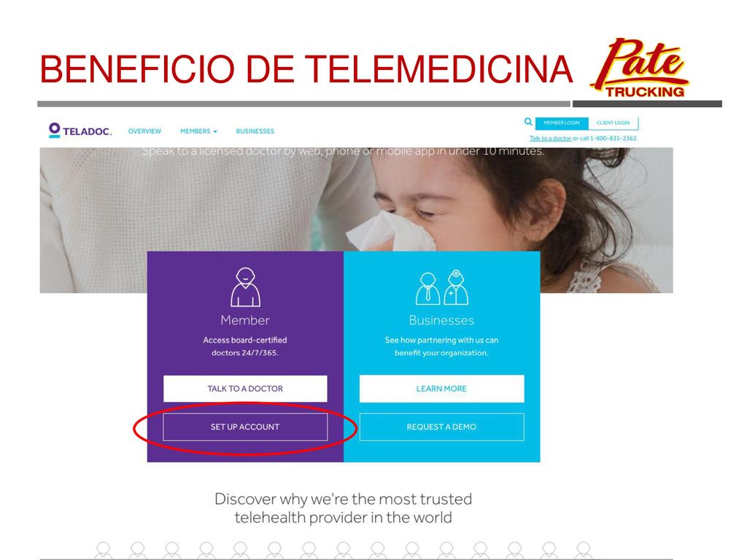This screenshot has width=747, height=560.
Task: Click the Set Up Account button
Action: point(245,427)
